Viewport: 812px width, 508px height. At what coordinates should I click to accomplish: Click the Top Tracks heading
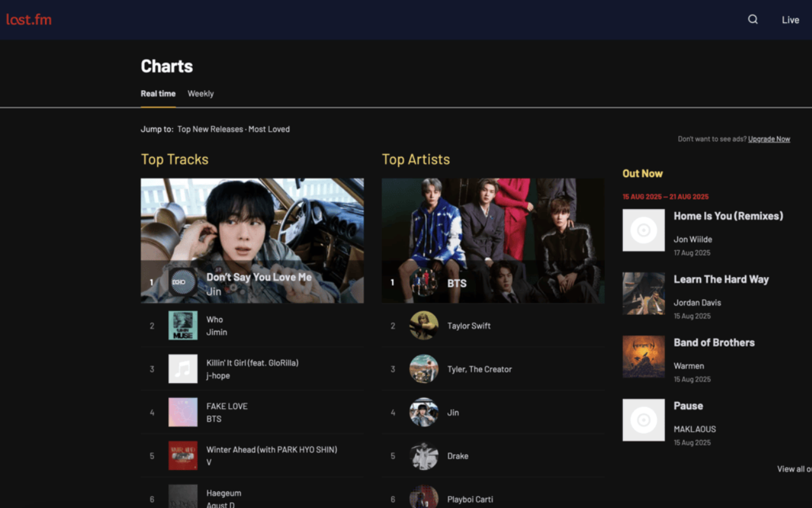pyautogui.click(x=174, y=159)
